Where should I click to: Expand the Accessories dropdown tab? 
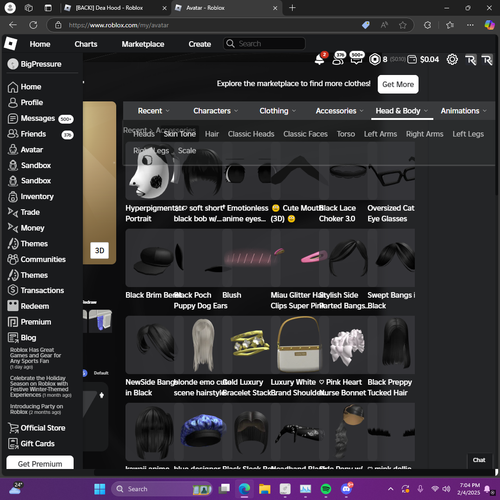pos(339,111)
